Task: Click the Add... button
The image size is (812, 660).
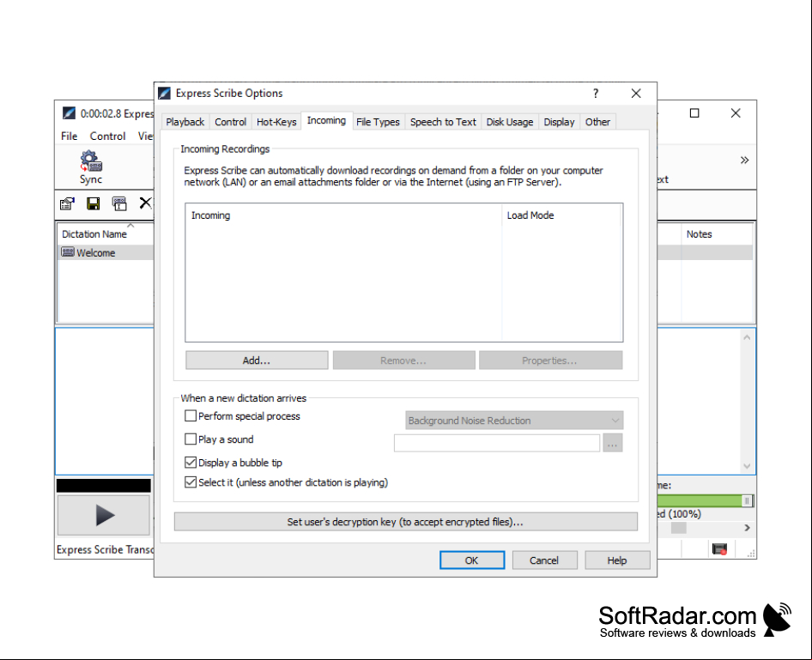Action: click(257, 360)
